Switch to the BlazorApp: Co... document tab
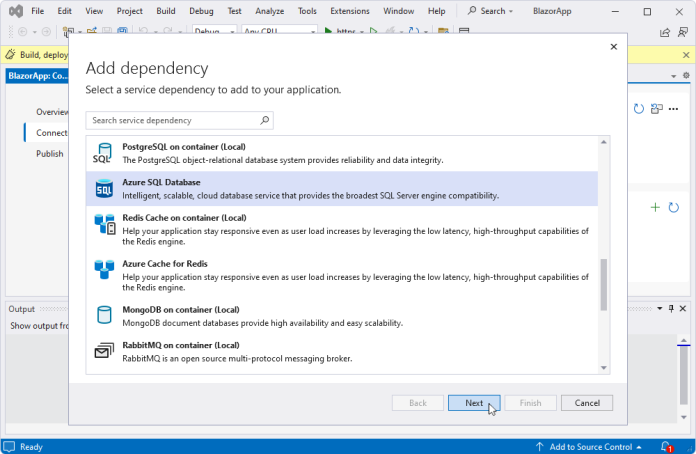The width and height of the screenshot is (696, 454). (x=37, y=75)
